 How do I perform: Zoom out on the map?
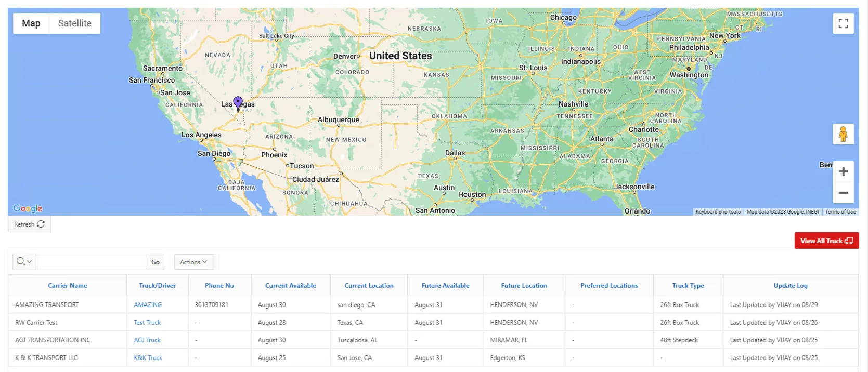coord(843,193)
